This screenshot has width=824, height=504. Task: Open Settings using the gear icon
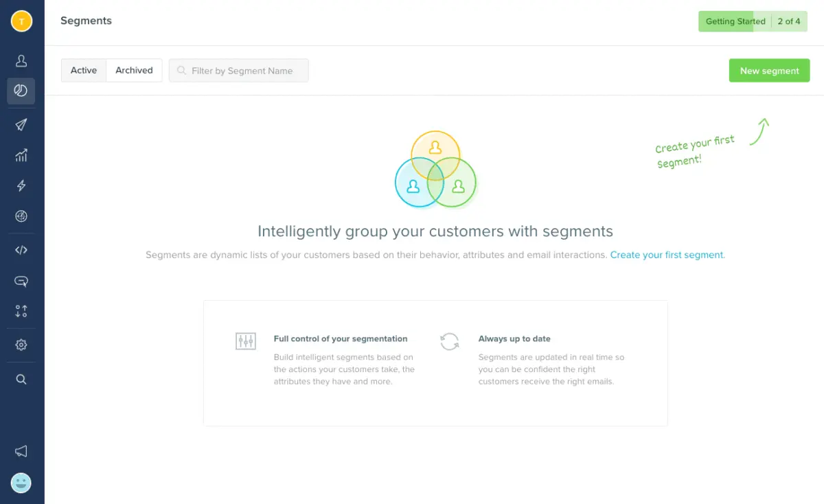coord(21,345)
